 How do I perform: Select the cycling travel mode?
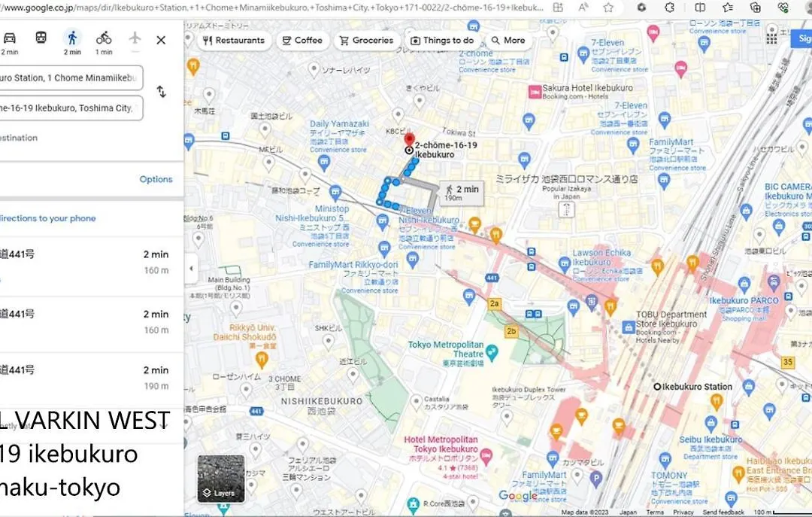(104, 38)
